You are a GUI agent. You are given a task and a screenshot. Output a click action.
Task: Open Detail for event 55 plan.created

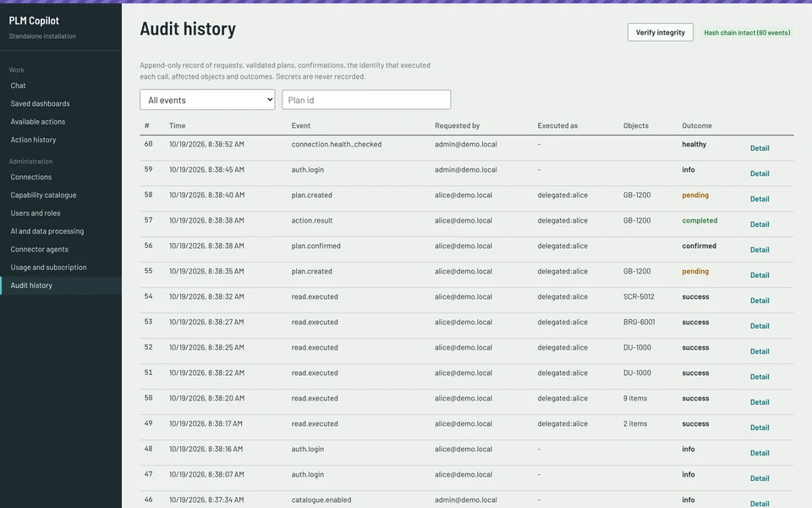pyautogui.click(x=760, y=275)
